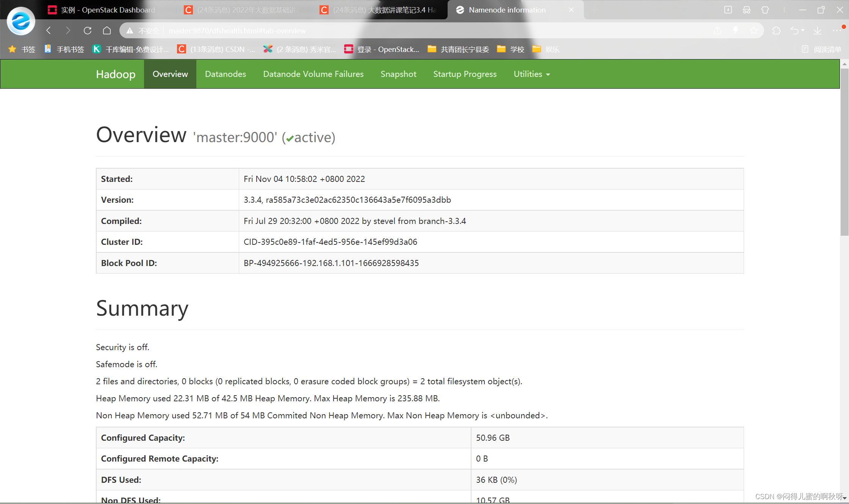Expand the undo closed tab dropdown arrow

tap(803, 31)
